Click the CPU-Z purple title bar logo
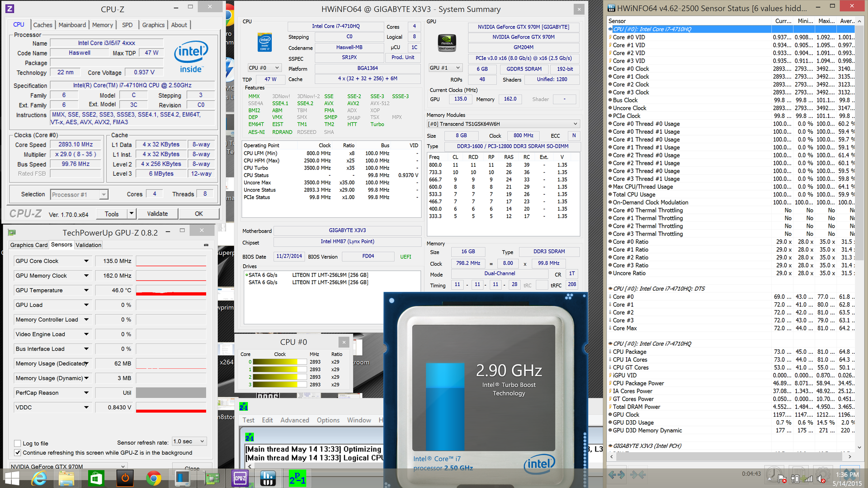868x488 pixels. [10, 9]
